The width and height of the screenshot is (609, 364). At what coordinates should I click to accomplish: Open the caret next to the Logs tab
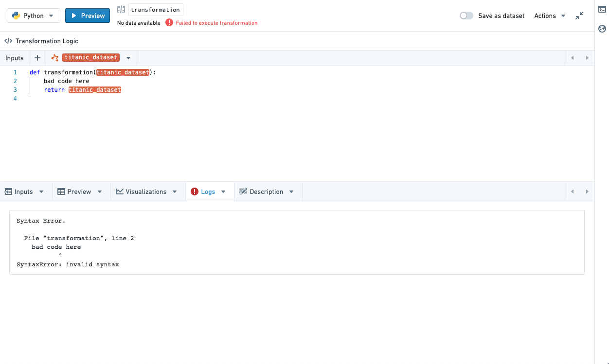coord(223,191)
